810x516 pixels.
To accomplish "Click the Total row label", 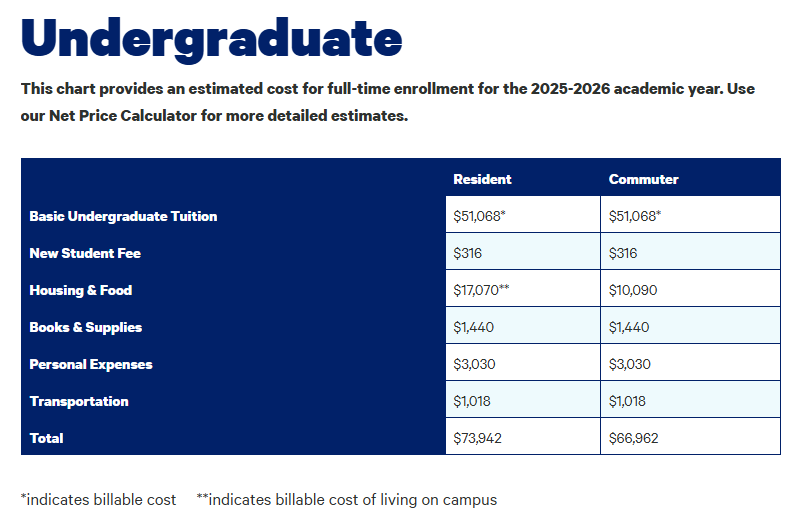I will coord(46,438).
